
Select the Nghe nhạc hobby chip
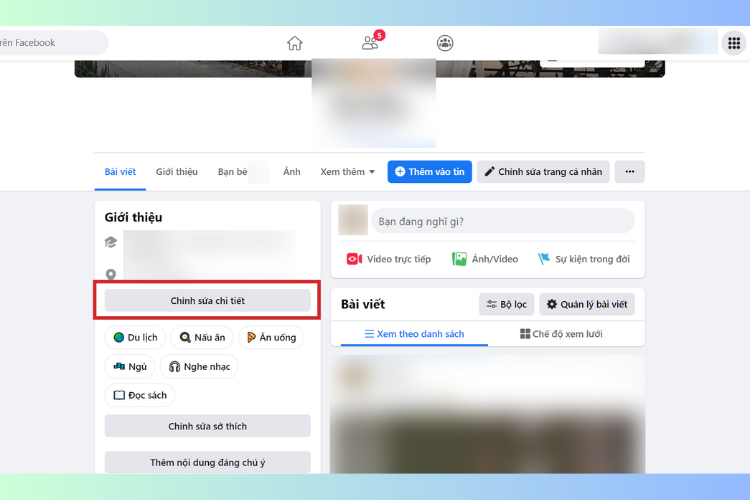click(x=199, y=367)
